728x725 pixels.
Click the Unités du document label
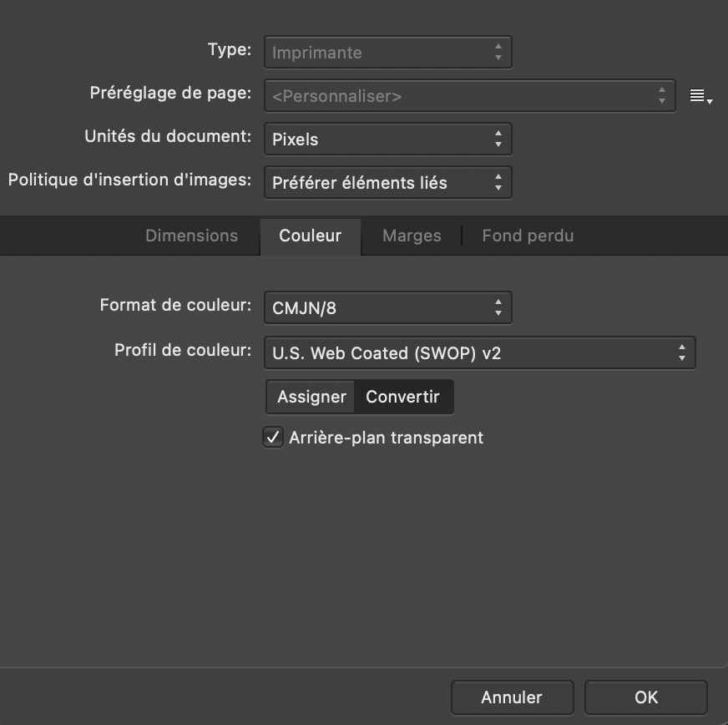(x=168, y=136)
